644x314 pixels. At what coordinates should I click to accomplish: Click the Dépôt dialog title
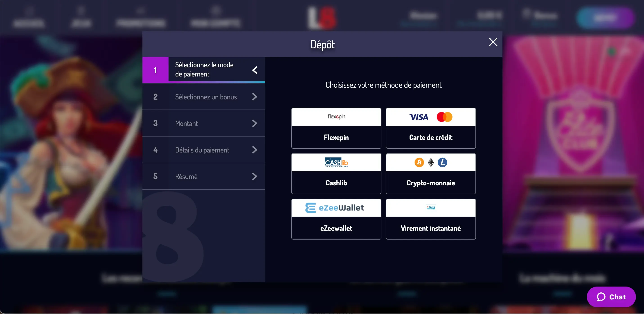click(322, 45)
